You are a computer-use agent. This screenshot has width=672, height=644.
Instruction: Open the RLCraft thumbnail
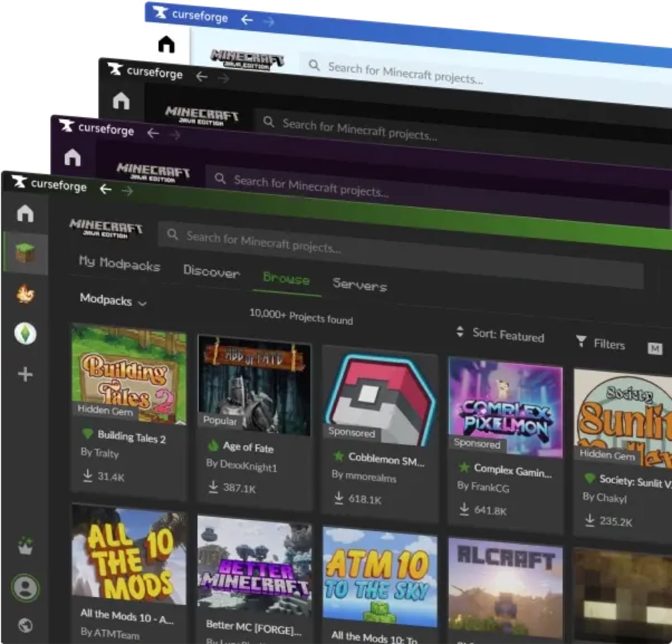(x=506, y=589)
